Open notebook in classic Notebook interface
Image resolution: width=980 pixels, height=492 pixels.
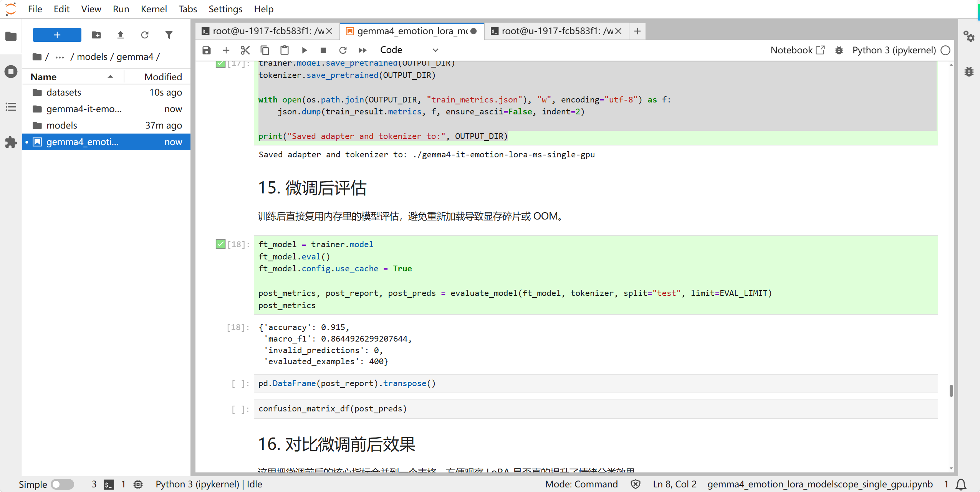[x=797, y=50]
